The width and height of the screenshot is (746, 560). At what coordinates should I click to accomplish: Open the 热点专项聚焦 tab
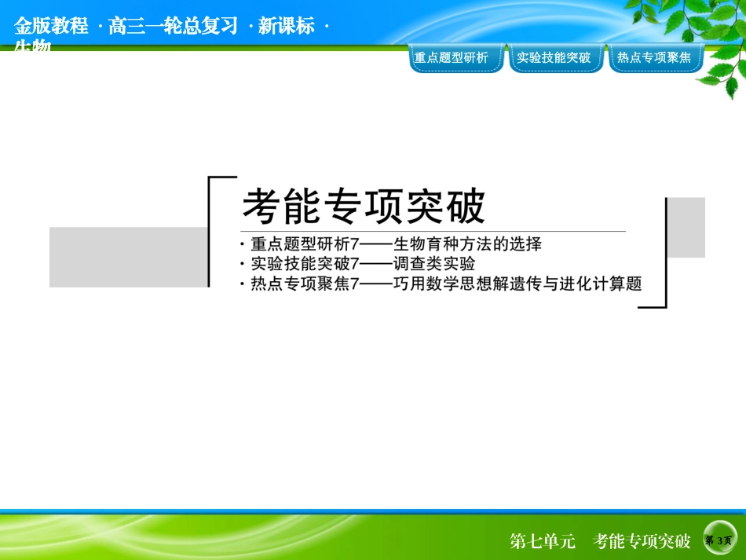pyautogui.click(x=656, y=58)
